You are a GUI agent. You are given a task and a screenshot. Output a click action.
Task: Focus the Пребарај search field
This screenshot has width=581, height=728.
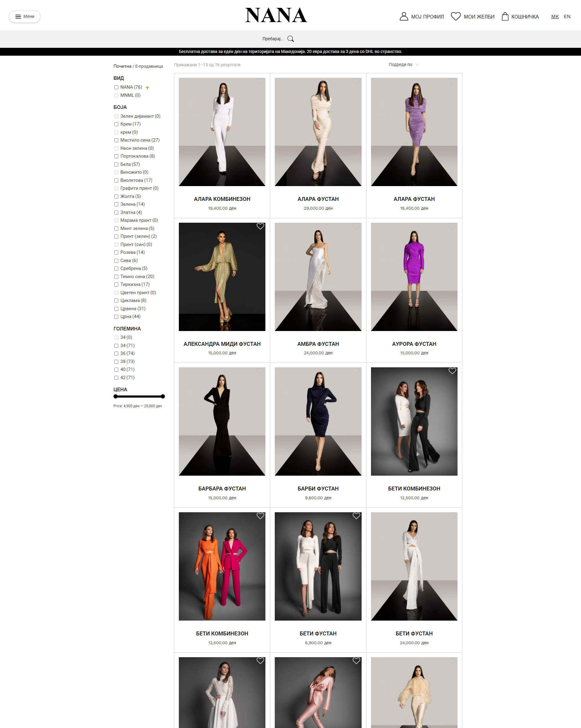coord(273,39)
